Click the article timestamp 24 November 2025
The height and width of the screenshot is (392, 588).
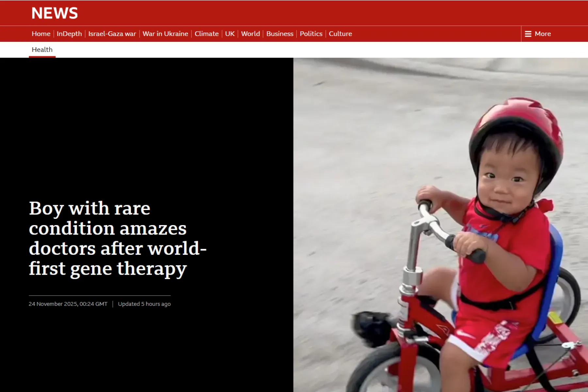point(68,304)
